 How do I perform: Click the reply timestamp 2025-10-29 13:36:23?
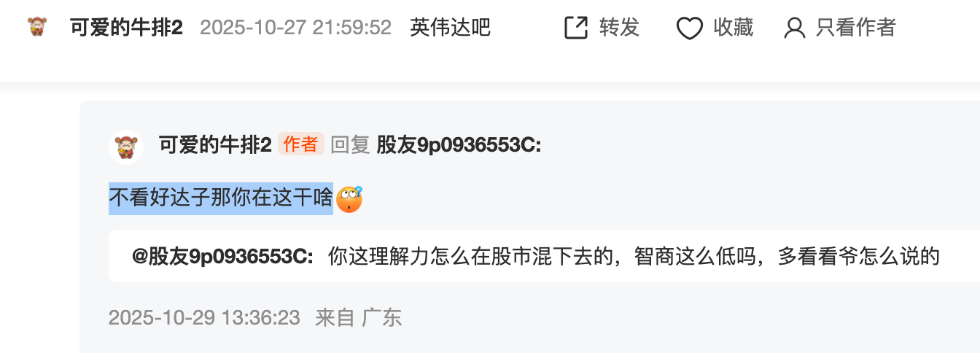click(204, 317)
